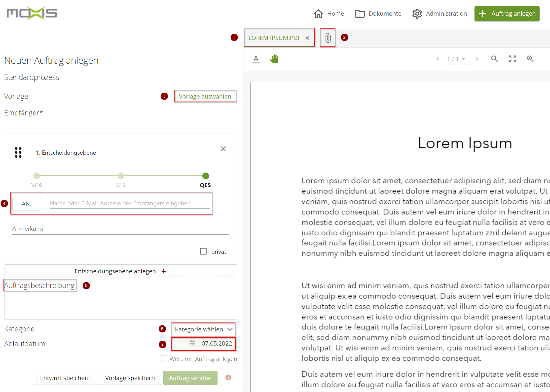Activate the green hand pan tool
This screenshot has width=550, height=392.
pos(274,59)
